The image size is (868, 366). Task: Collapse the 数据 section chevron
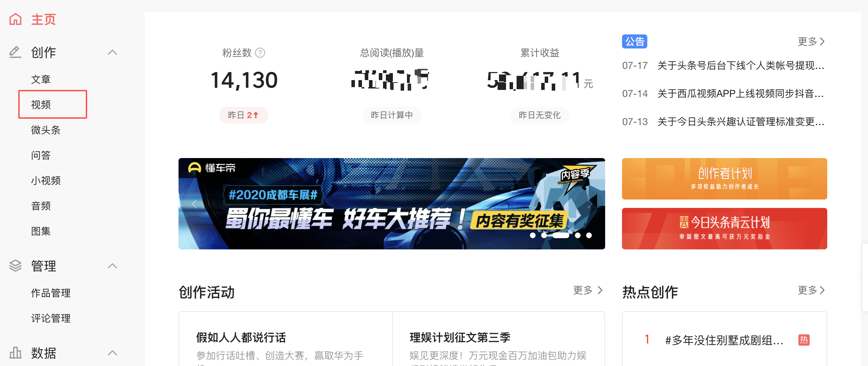click(x=112, y=353)
